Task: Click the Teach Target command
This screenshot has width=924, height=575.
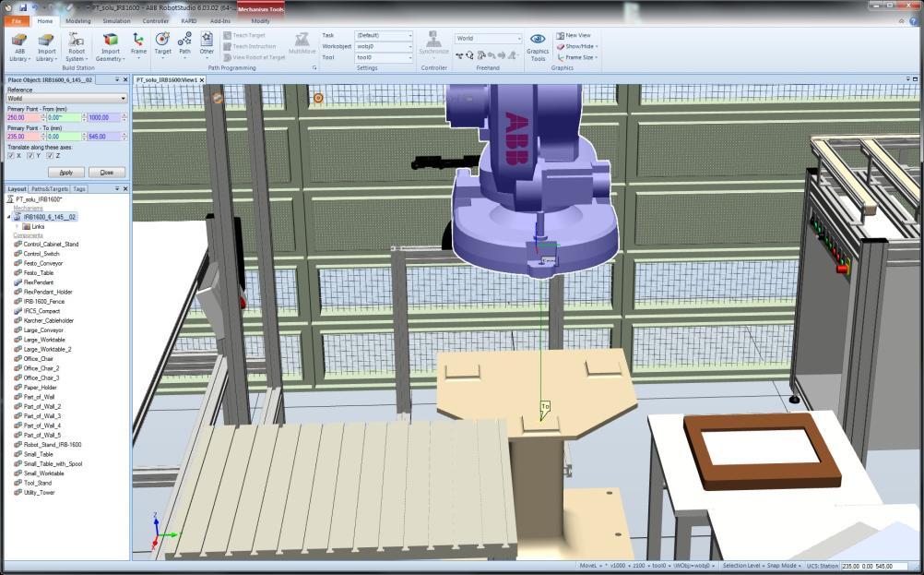Action: (244, 35)
